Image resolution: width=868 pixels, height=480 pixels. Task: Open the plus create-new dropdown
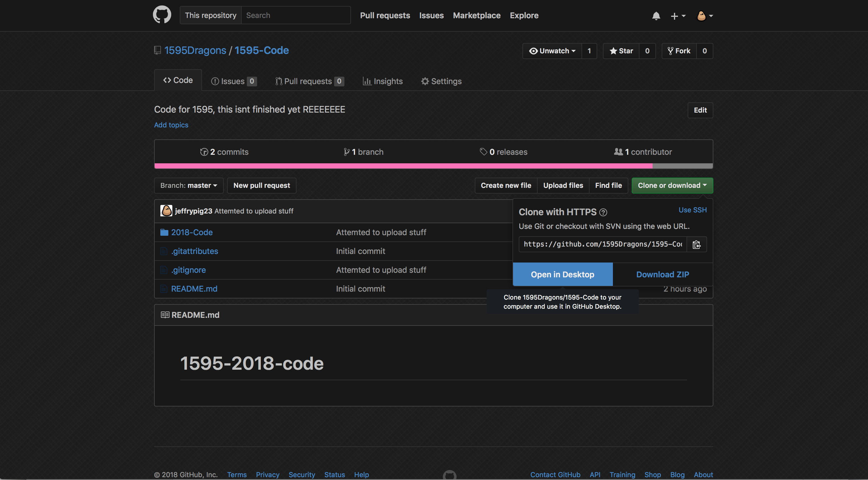point(678,16)
